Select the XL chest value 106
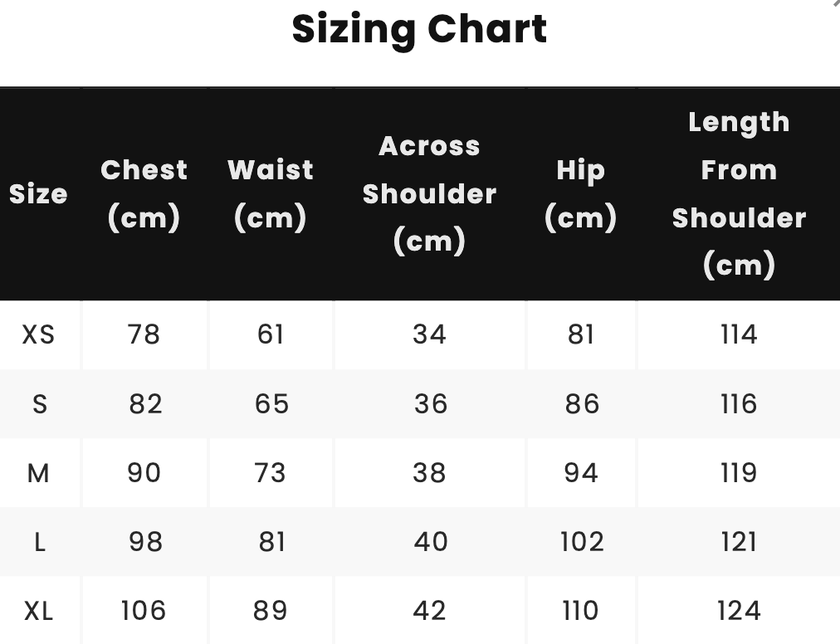The image size is (840, 644). 144,612
